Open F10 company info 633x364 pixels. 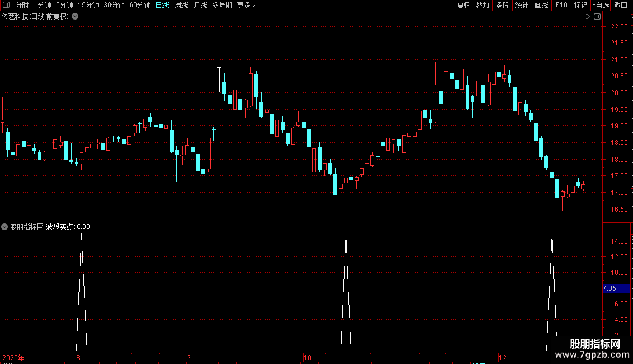561,5
